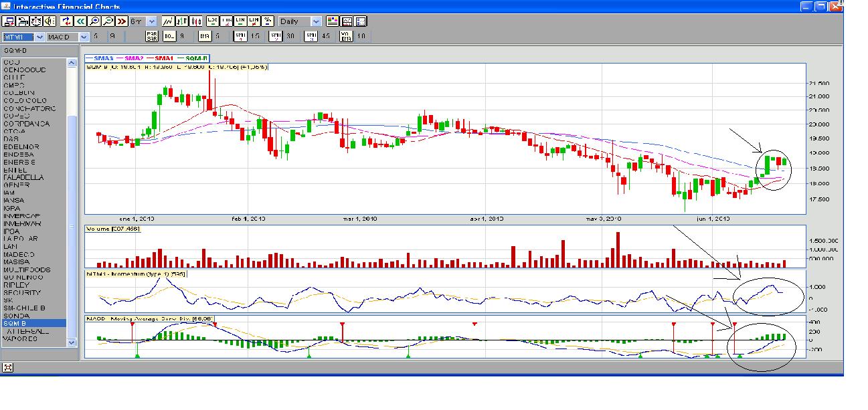Select VAPORES from the ticker list
The height and width of the screenshot is (410, 868).
21,338
